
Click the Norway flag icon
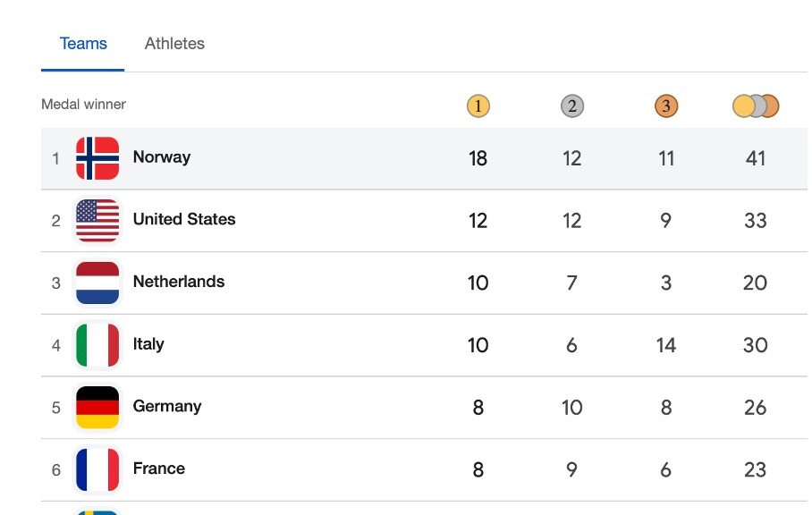click(x=97, y=158)
